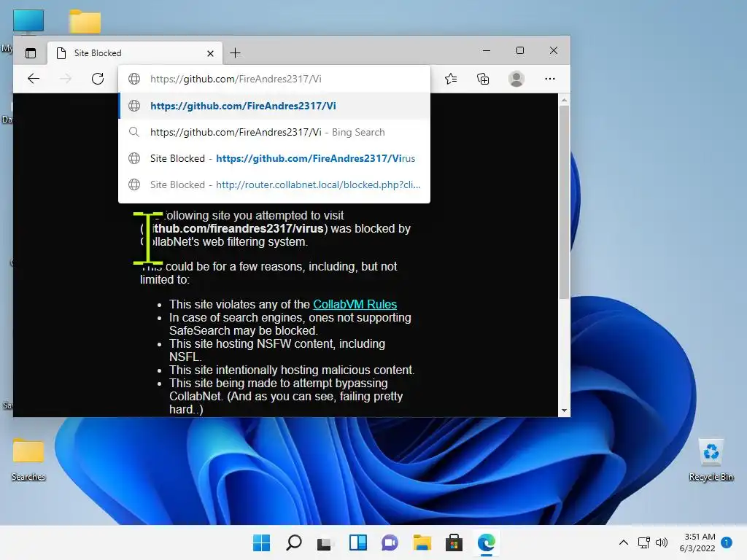Click the text 'SafeSearch may be blocked.'
Image resolution: width=747 pixels, height=560 pixels.
click(x=244, y=330)
